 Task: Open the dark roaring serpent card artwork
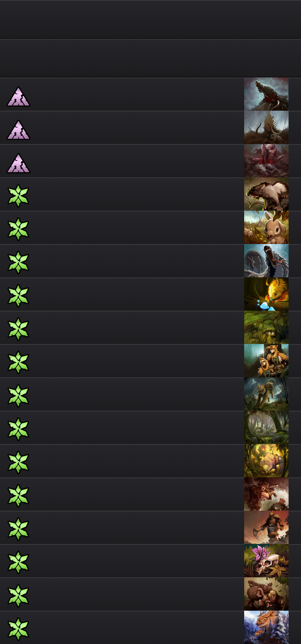pyautogui.click(x=266, y=261)
